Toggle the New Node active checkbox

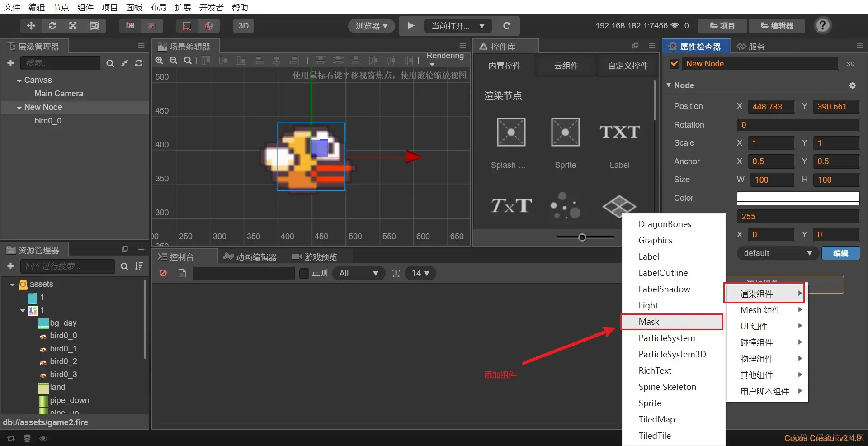pyautogui.click(x=674, y=64)
